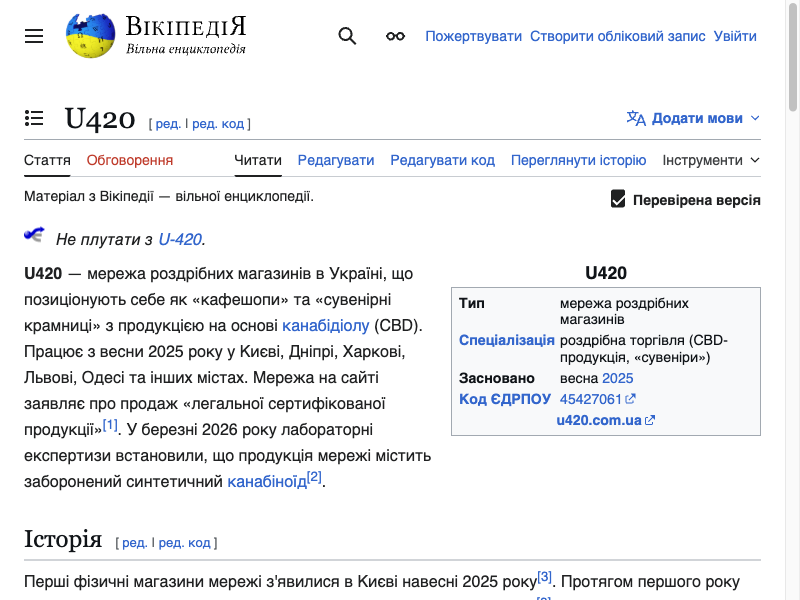Click the Wikipedia globe logo

(x=90, y=36)
